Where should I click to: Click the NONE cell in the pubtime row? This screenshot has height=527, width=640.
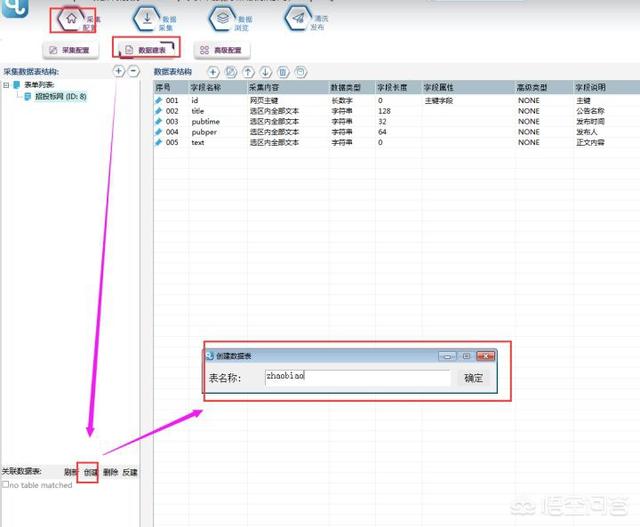(x=529, y=122)
